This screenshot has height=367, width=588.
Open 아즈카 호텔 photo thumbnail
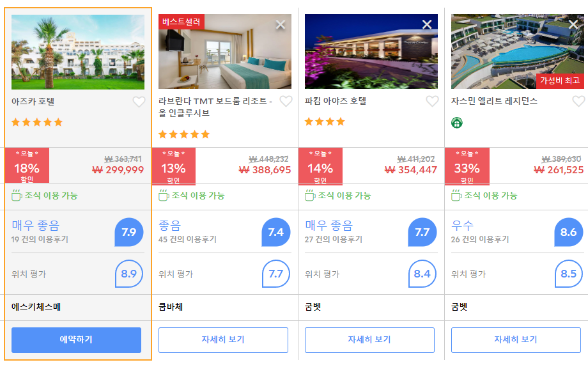pos(77,52)
